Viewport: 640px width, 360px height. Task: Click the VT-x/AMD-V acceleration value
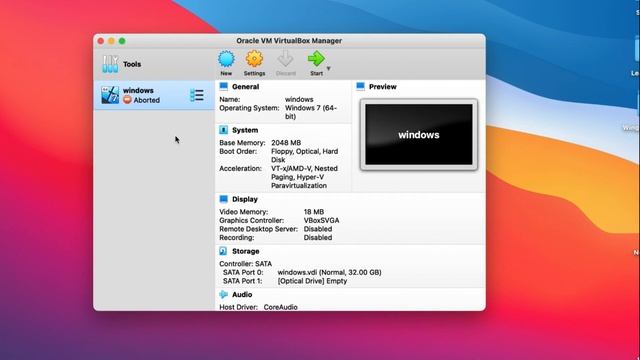304,177
